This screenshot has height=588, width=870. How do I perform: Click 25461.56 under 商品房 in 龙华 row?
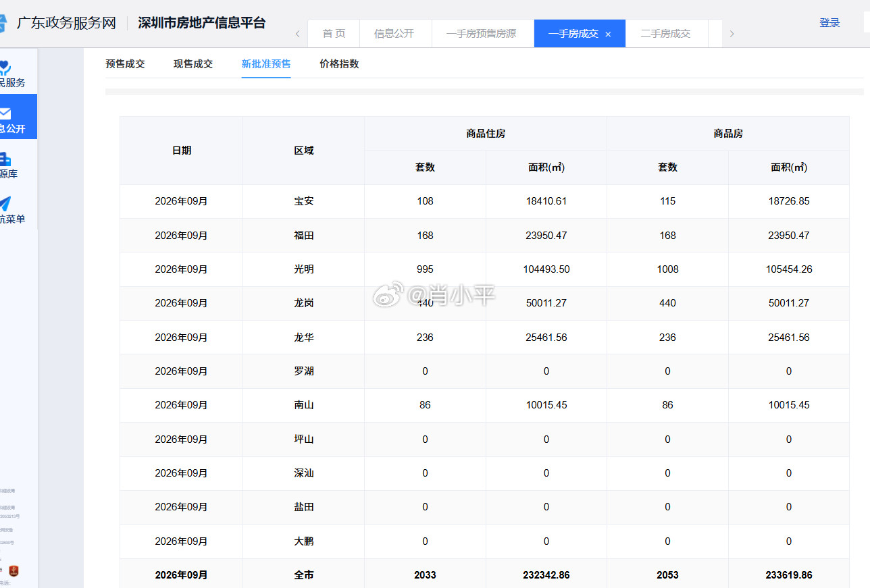789,338
